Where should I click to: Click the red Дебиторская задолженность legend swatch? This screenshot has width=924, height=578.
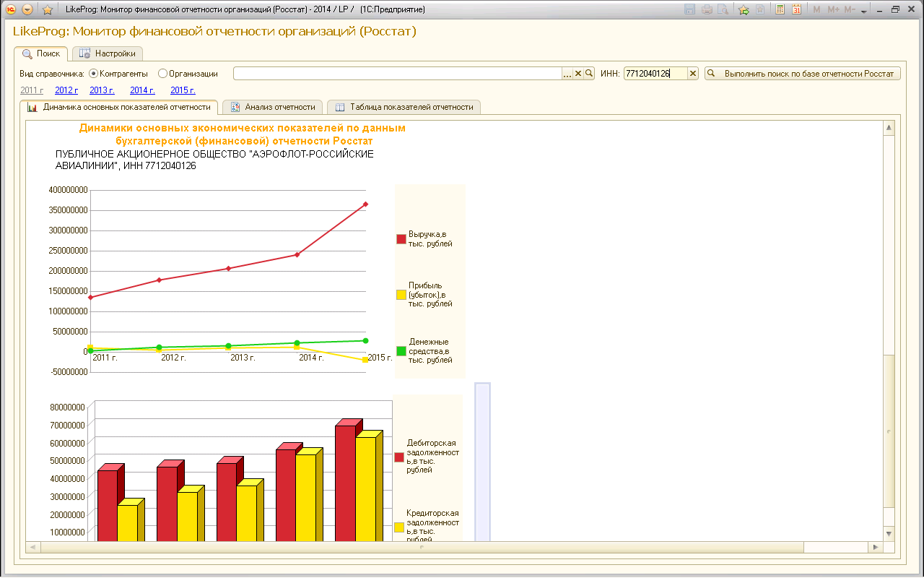399,457
